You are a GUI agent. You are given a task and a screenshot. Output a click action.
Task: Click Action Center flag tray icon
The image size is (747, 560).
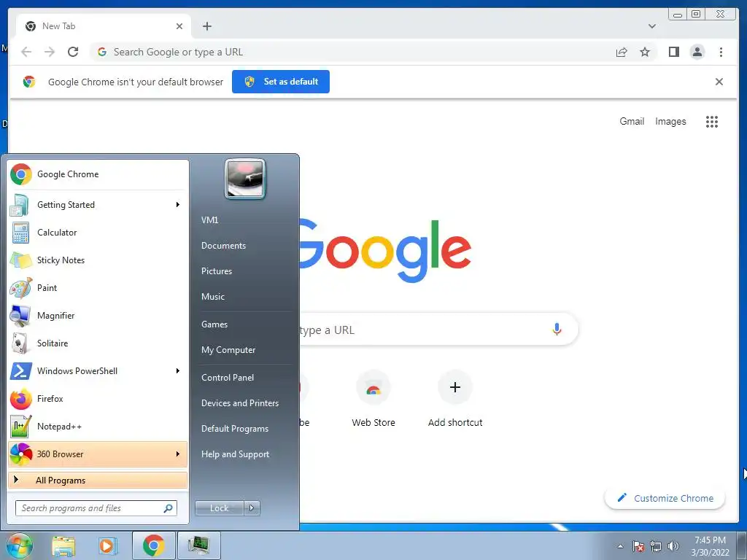[x=638, y=546]
